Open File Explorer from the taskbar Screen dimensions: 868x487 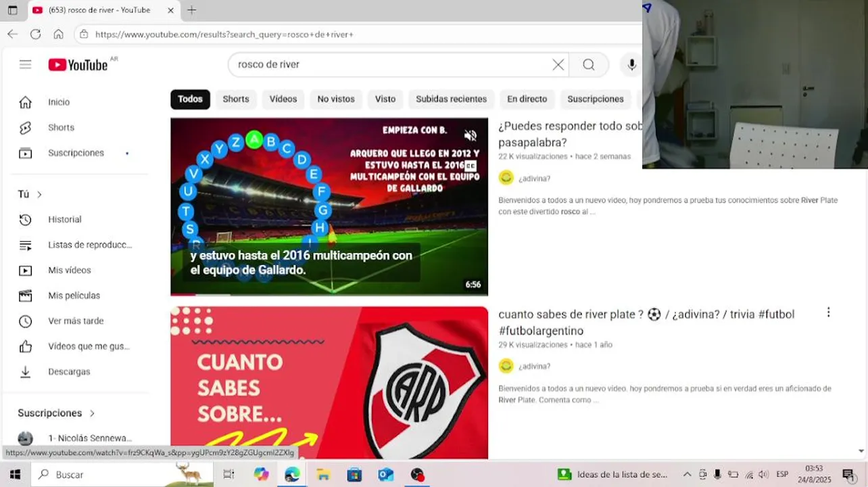(323, 475)
